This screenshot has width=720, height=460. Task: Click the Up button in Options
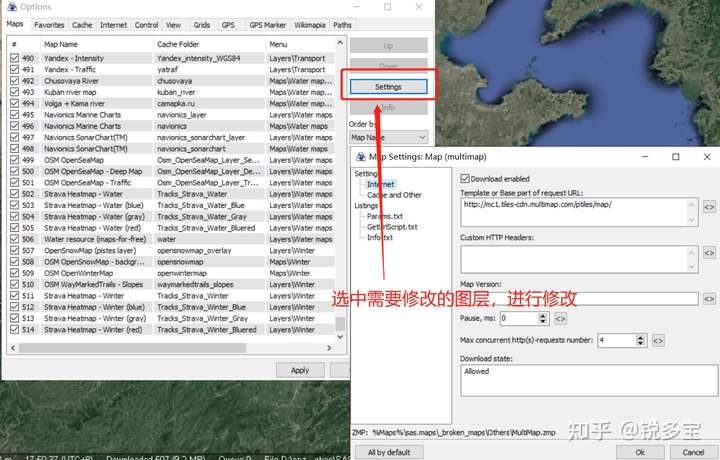pyautogui.click(x=388, y=45)
